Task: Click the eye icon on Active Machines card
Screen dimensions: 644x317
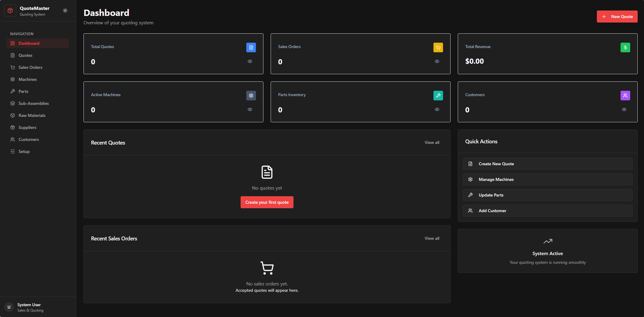Action: point(250,109)
